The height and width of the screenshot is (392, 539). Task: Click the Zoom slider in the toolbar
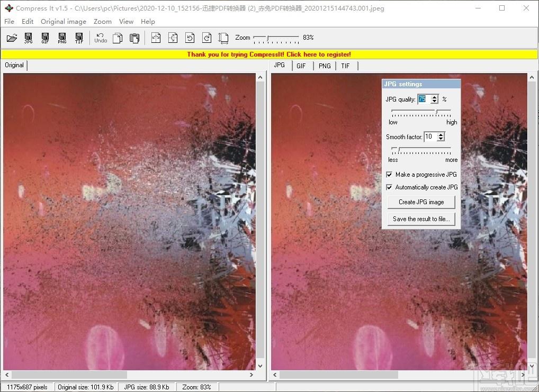(x=276, y=39)
